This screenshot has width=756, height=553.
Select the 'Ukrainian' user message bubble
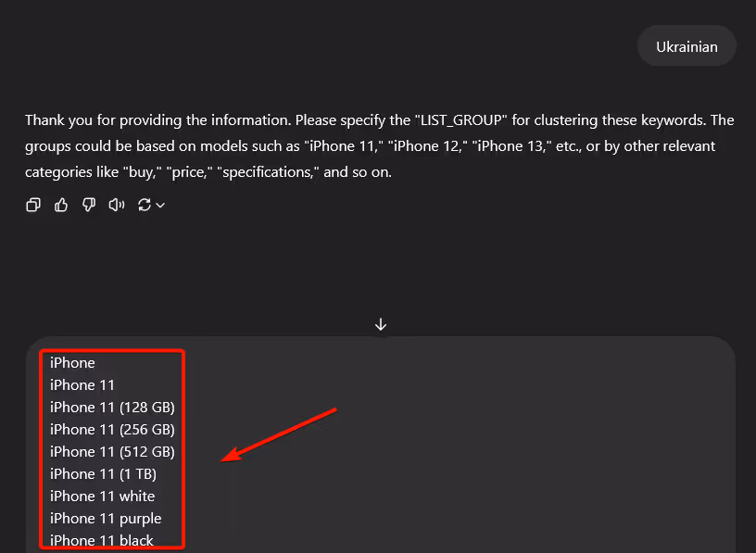pos(687,46)
